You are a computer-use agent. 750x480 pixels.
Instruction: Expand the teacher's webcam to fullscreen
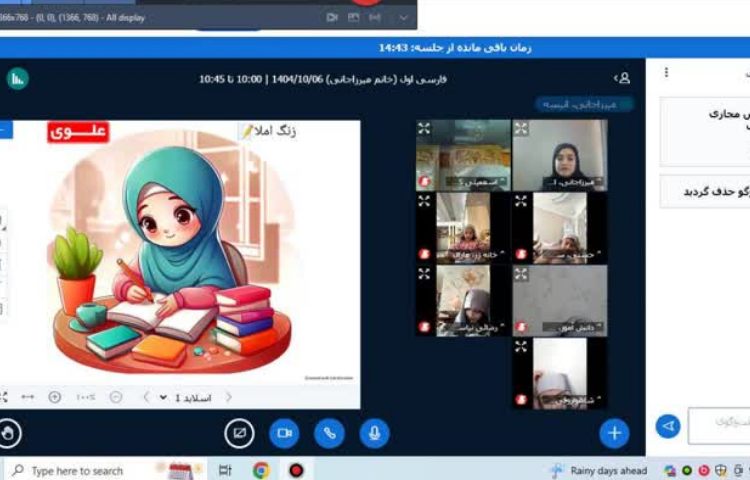click(521, 128)
